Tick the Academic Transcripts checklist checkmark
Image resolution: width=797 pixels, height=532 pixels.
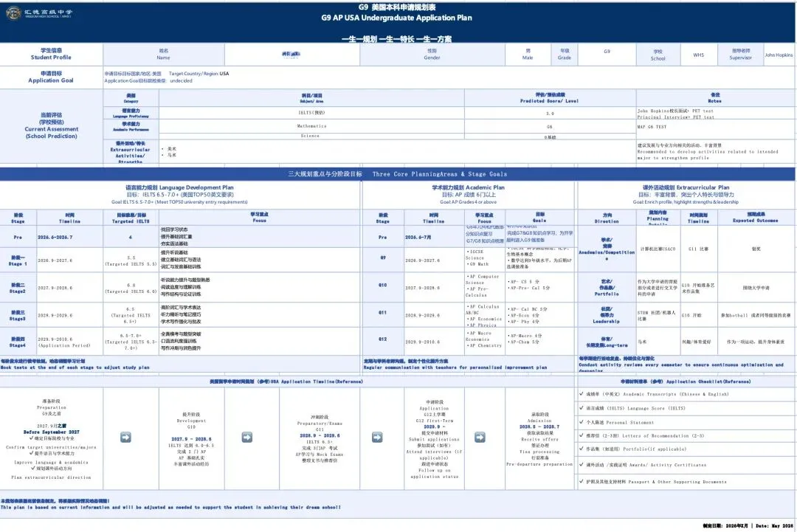(582, 393)
